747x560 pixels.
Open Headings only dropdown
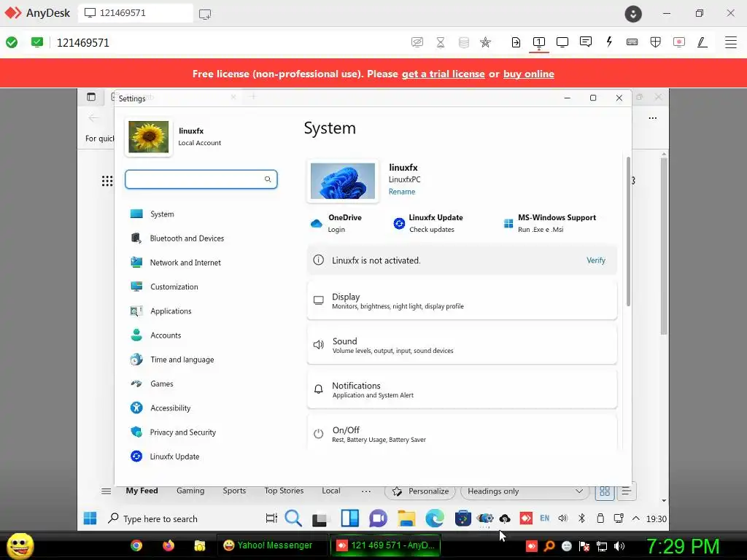coord(525,491)
